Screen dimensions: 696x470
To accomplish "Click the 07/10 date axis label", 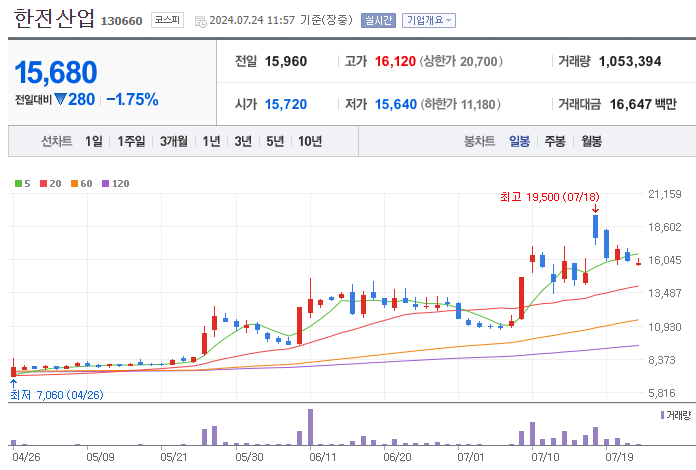I will click(x=545, y=457).
